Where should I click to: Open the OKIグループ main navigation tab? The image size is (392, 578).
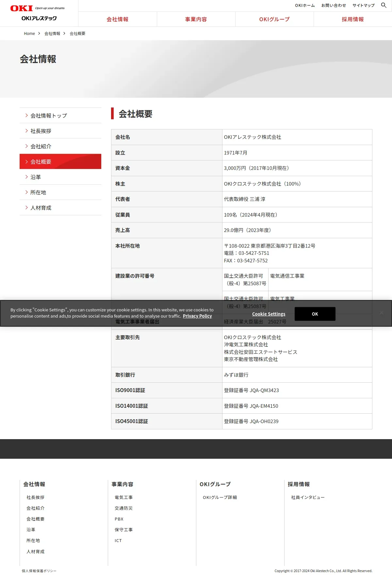click(x=274, y=19)
